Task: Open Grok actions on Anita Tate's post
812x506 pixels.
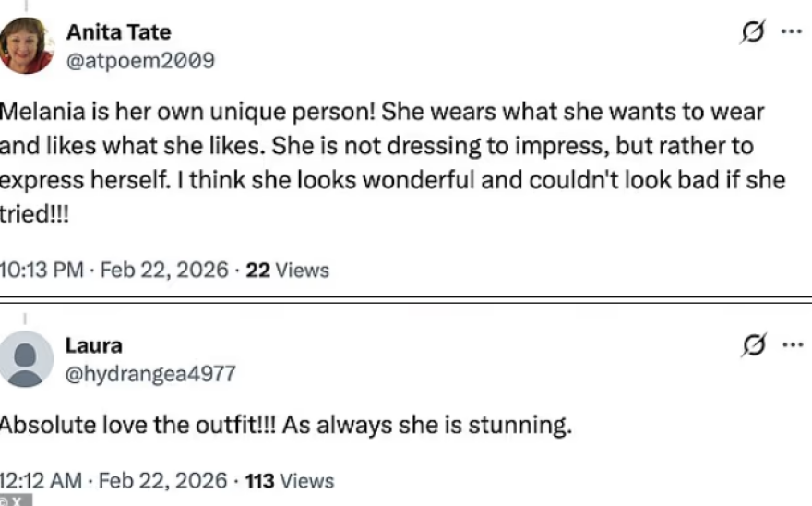Action: pyautogui.click(x=754, y=33)
